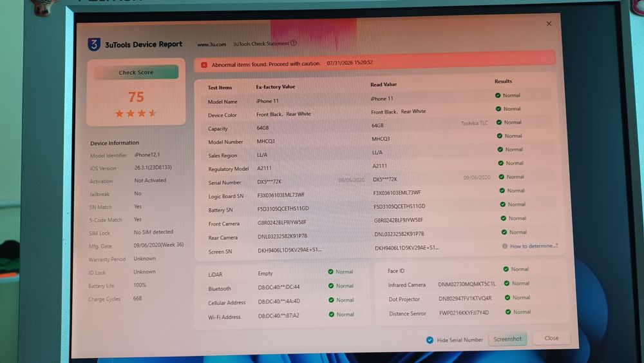Select the Logic Board SN F3X036103EML73WF ex-factory value

tap(281, 195)
